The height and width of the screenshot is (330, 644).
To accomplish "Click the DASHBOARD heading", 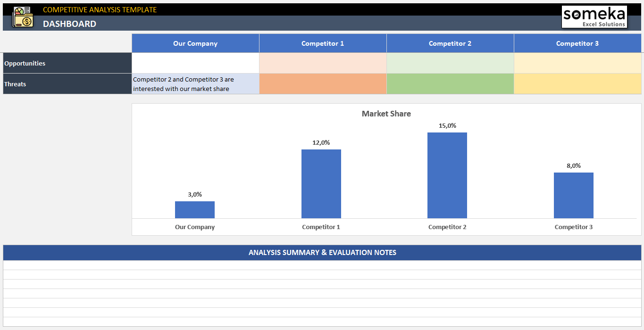I will pyautogui.click(x=69, y=24).
